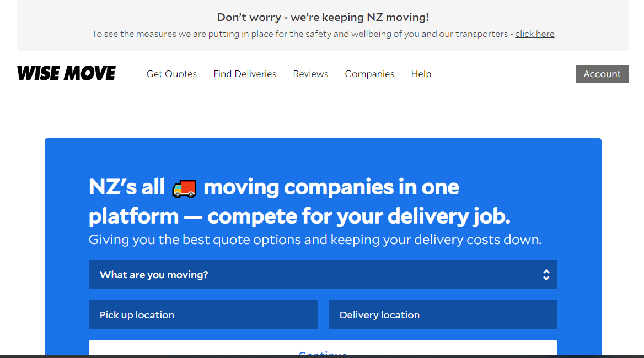
Task: Go to Find Deliveries
Action: (x=245, y=74)
